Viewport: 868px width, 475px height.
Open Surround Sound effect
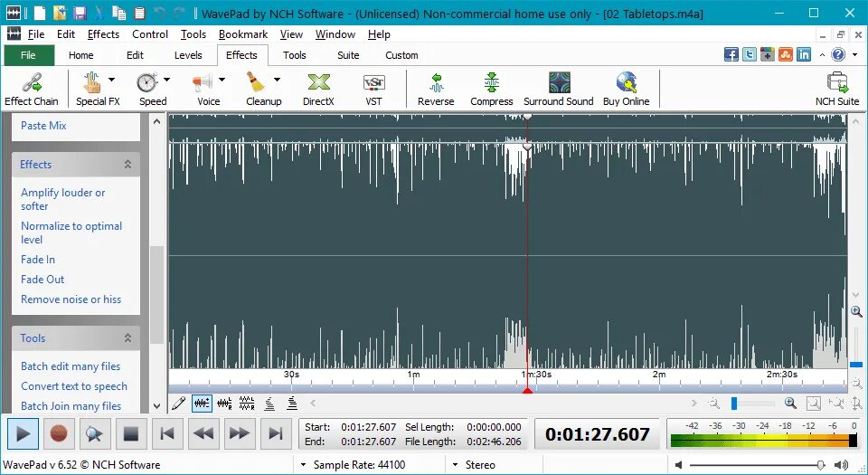point(559,89)
